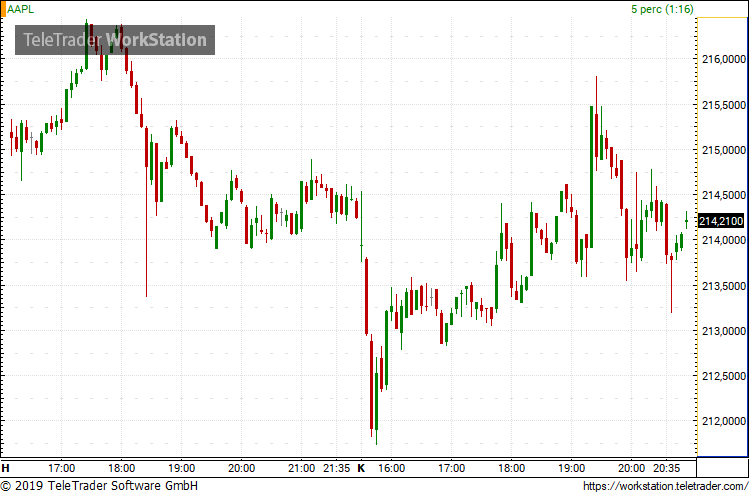
Task: Select the current price tag 214,2100
Action: coord(720,221)
